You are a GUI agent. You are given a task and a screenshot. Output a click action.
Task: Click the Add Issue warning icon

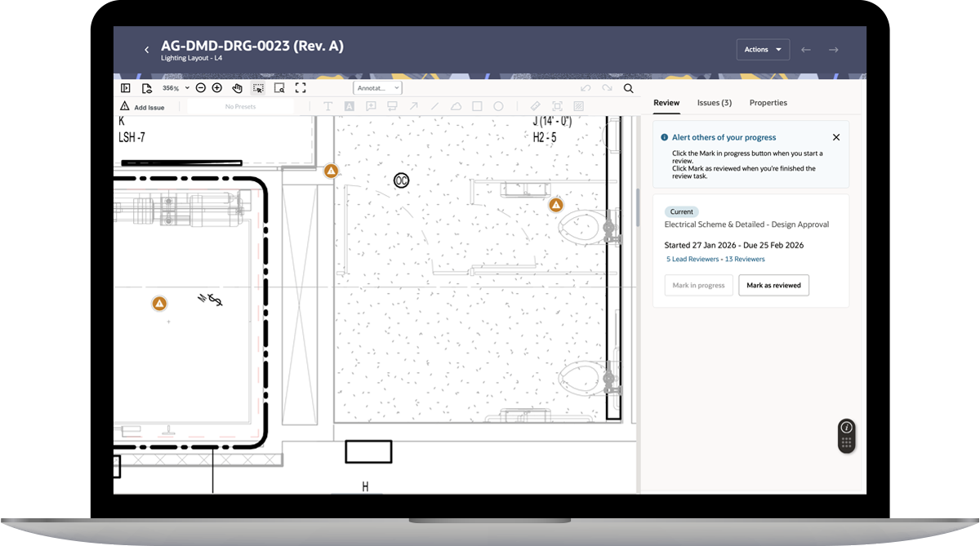pyautogui.click(x=124, y=105)
